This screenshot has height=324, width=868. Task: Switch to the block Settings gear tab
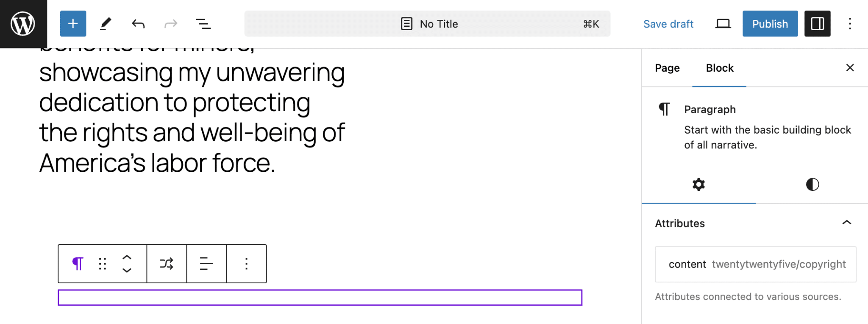point(698,184)
